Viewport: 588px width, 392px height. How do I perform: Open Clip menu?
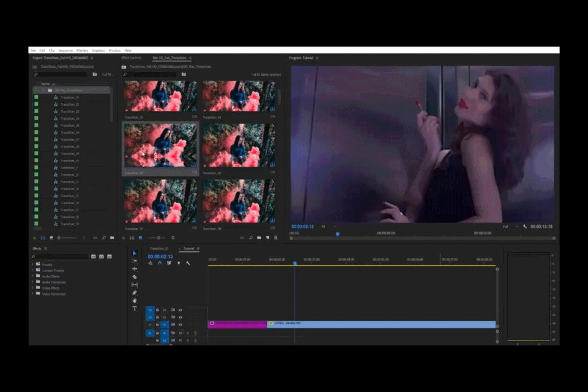(x=52, y=50)
